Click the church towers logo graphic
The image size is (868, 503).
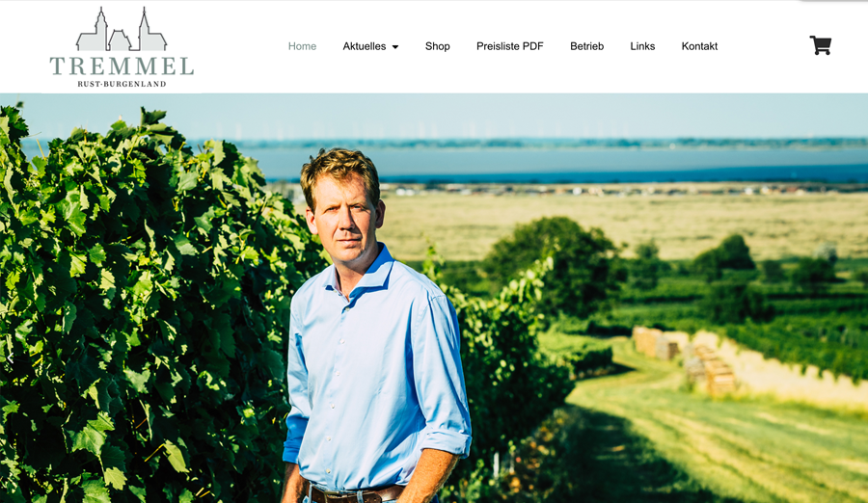[x=122, y=29]
